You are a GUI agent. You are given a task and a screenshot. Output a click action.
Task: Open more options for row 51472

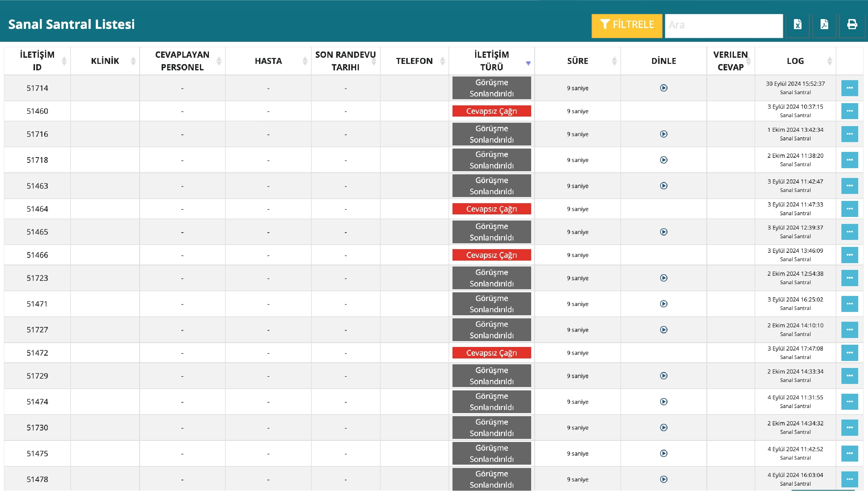click(849, 353)
